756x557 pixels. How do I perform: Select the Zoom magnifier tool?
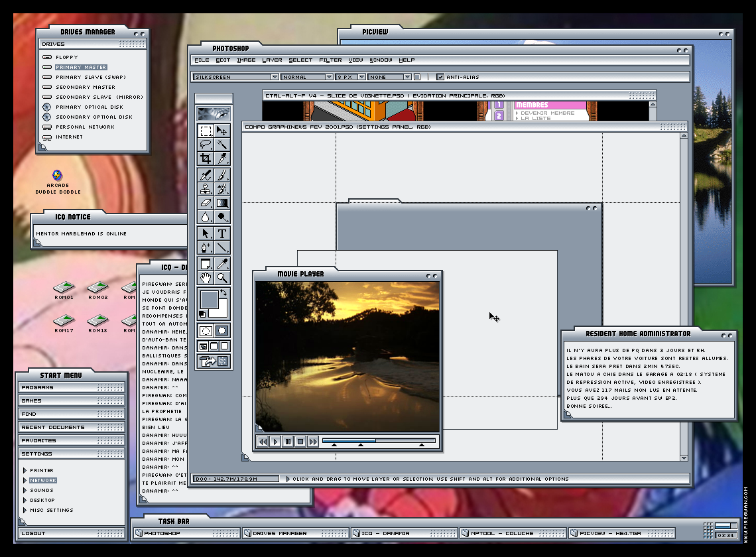221,278
